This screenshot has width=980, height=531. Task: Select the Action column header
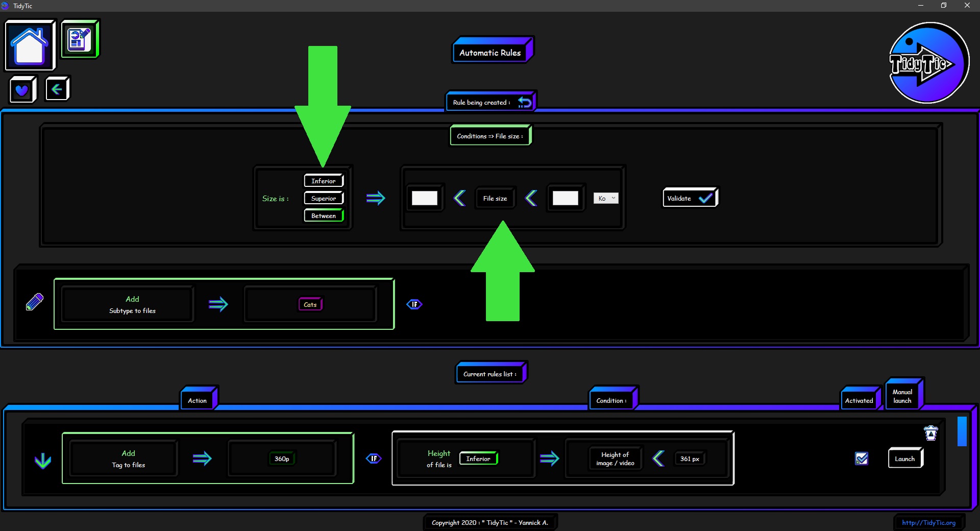point(199,399)
